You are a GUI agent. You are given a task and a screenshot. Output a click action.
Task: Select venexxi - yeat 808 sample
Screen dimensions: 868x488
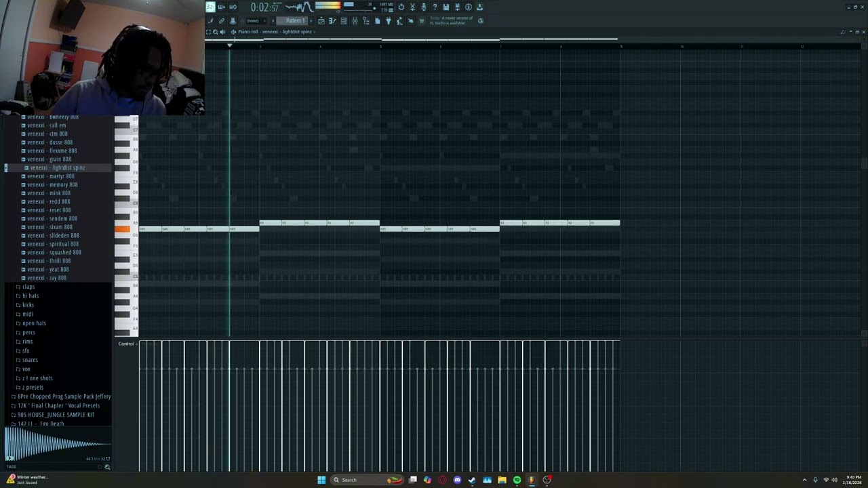pyautogui.click(x=48, y=269)
